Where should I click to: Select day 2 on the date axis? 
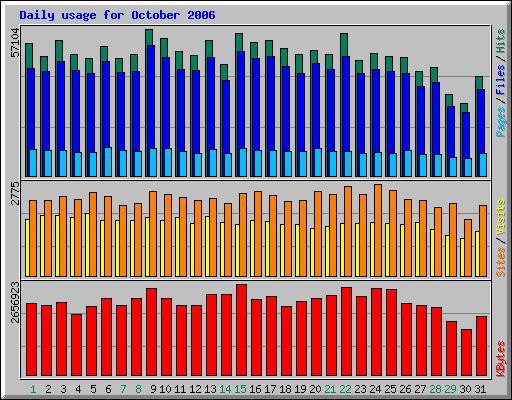pyautogui.click(x=48, y=389)
